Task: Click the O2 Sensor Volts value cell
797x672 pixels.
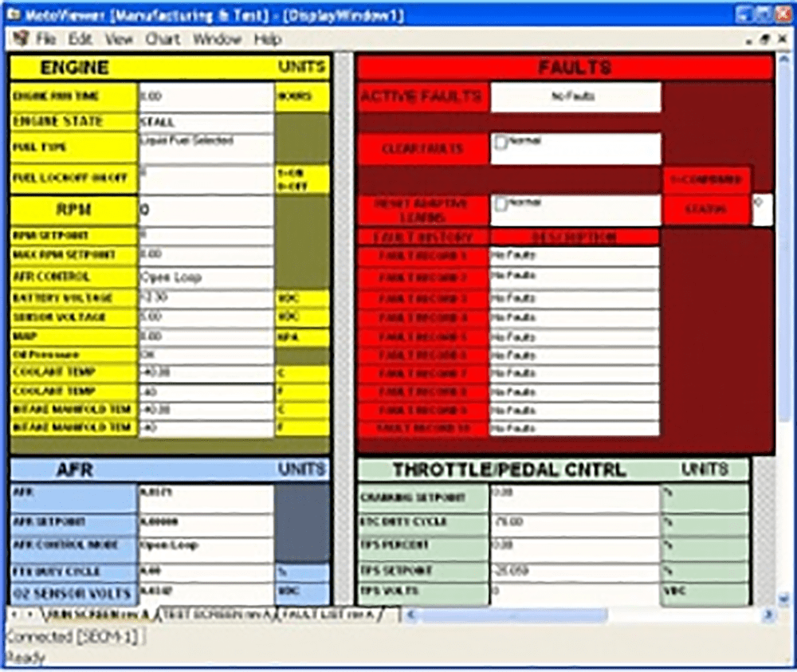Action: (x=206, y=593)
